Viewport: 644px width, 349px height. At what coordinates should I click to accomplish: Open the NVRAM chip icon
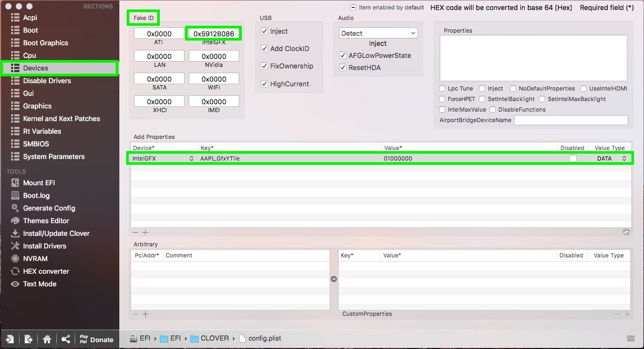click(15, 258)
